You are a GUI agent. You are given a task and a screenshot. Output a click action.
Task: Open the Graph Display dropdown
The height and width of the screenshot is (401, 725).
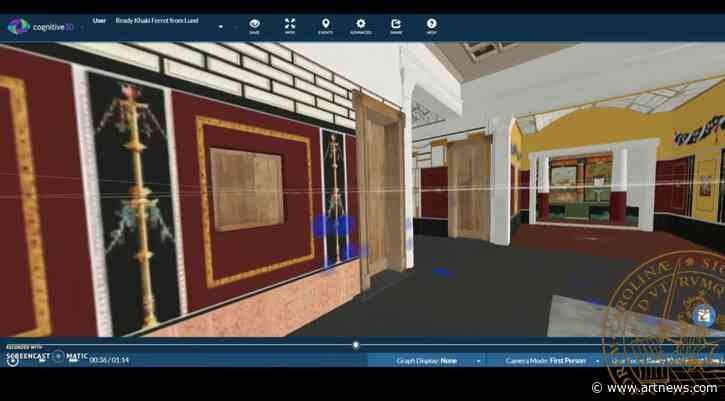tap(426, 361)
